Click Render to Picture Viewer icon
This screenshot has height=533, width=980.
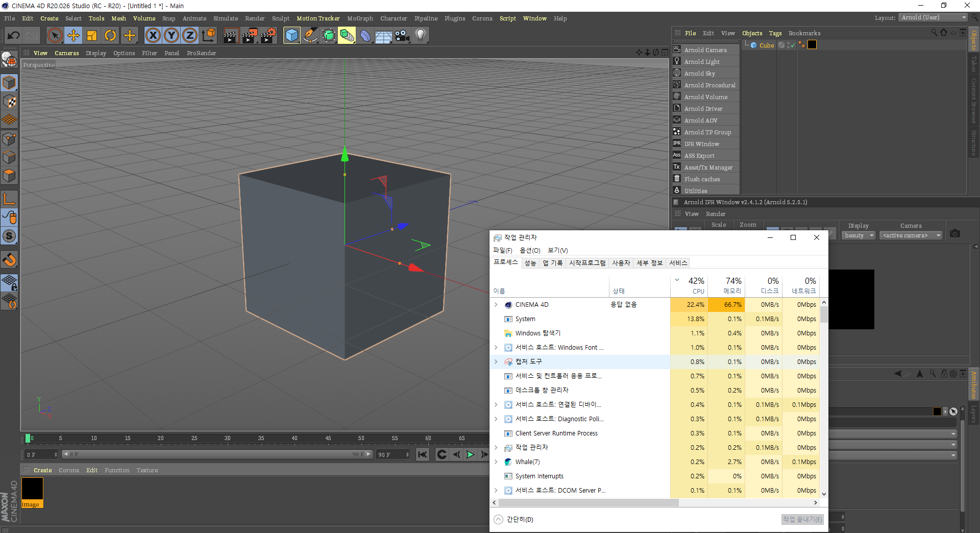tap(250, 35)
